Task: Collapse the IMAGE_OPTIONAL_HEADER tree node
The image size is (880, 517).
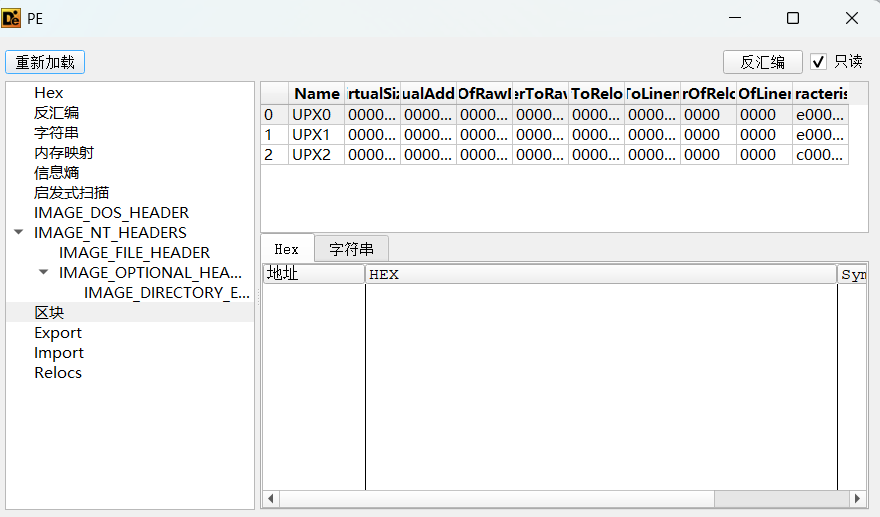Action: 43,273
